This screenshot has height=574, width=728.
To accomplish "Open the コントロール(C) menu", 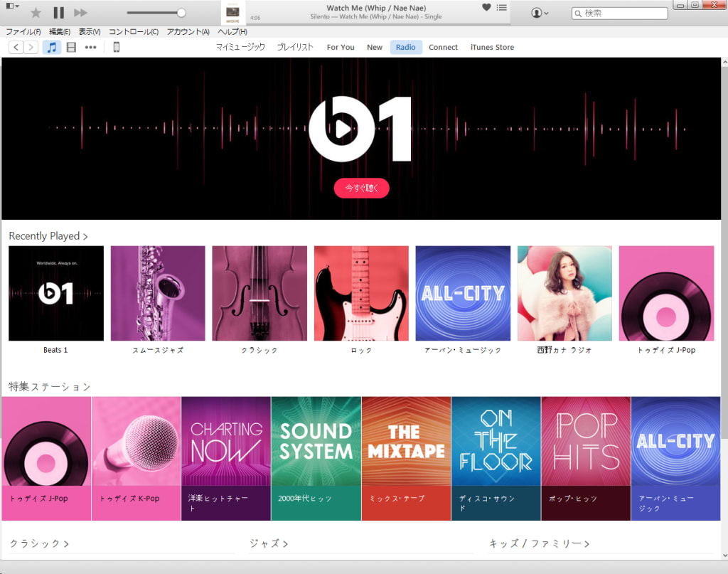I will 134,31.
